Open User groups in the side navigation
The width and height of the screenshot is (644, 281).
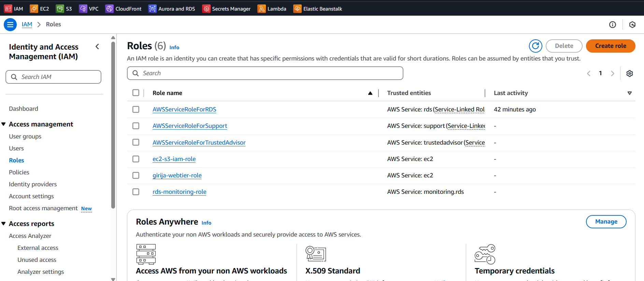point(25,136)
